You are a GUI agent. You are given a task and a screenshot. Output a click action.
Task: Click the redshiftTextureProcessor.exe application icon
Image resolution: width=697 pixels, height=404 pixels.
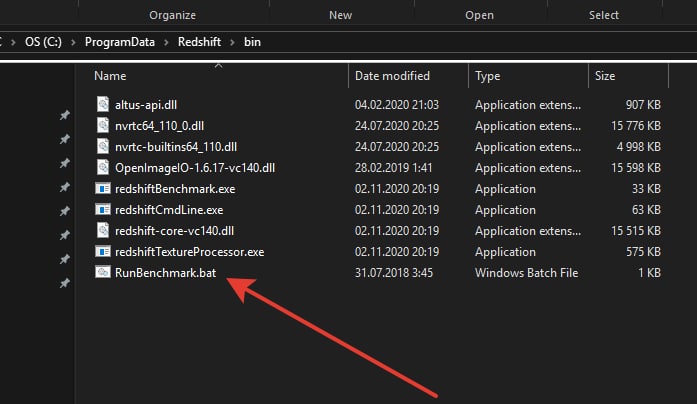[103, 252]
